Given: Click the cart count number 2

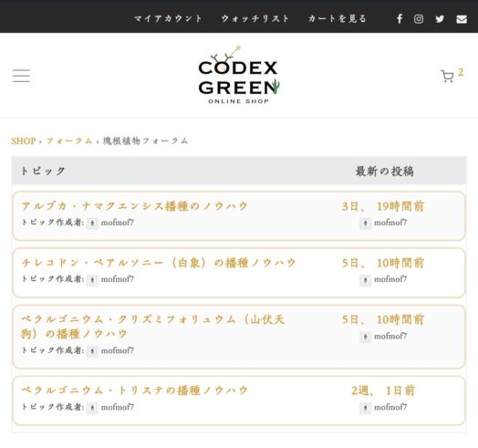Looking at the screenshot, I should 461,72.
